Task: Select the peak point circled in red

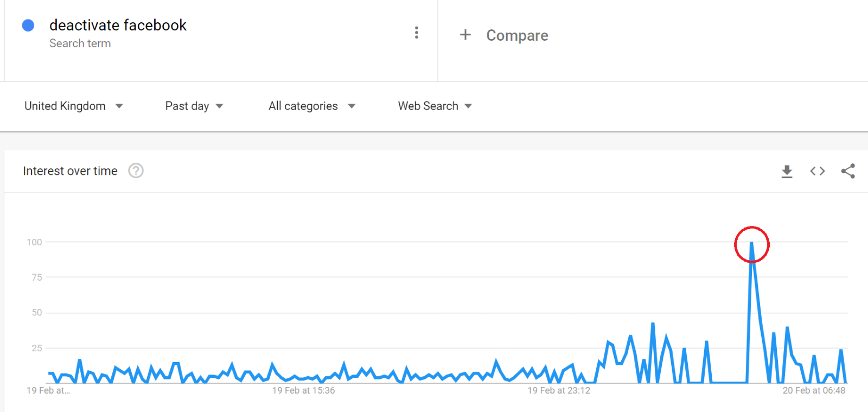Action: pyautogui.click(x=751, y=243)
